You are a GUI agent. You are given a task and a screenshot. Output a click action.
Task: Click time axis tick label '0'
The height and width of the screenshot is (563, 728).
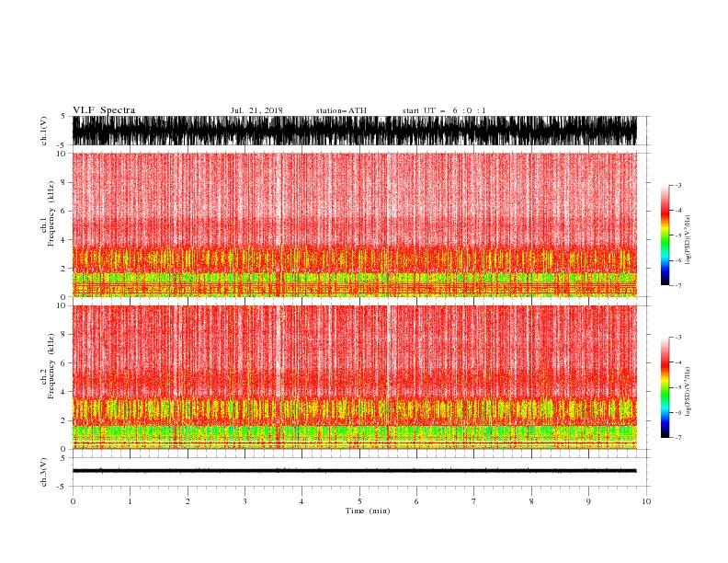pyautogui.click(x=73, y=501)
